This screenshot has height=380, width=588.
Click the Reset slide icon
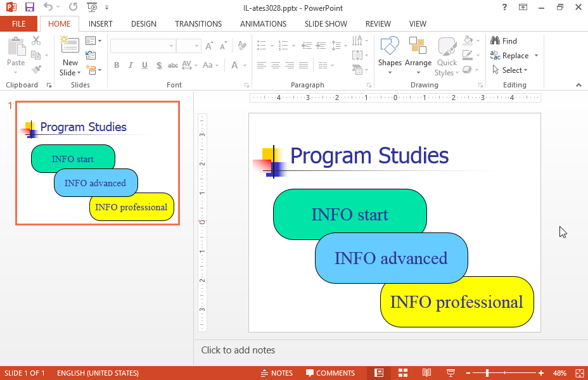(91, 55)
